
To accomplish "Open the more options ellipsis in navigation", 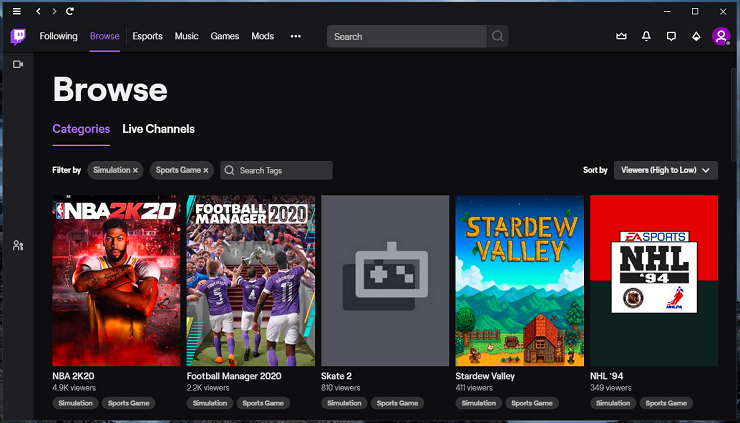I will [295, 36].
